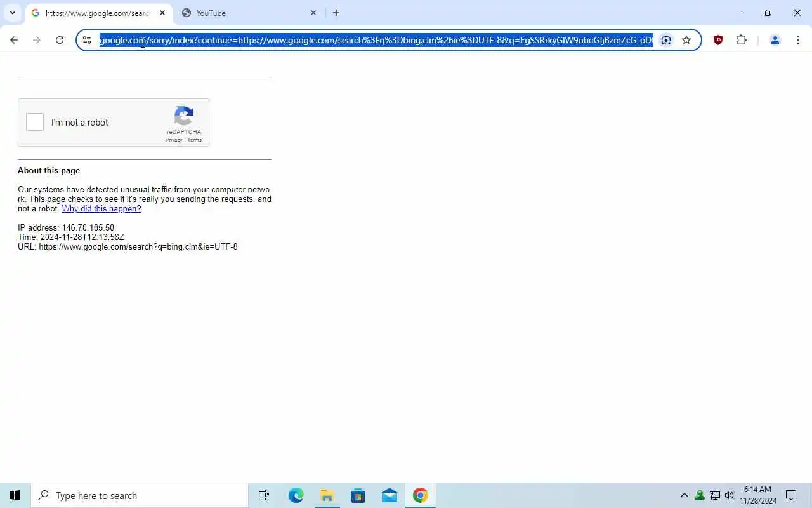Click About this page heading
Screen dimensions: 812x508
pos(49,170)
